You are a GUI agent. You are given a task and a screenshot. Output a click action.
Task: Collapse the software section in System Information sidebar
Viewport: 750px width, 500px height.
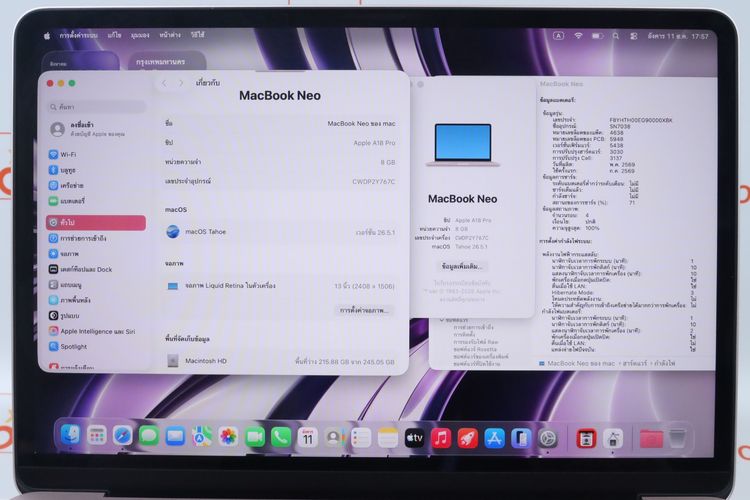pos(442,320)
